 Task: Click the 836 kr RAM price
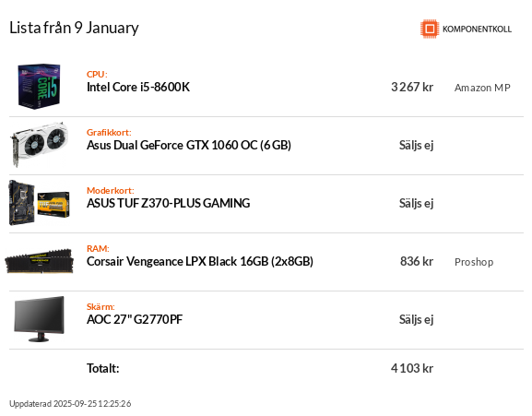417,261
